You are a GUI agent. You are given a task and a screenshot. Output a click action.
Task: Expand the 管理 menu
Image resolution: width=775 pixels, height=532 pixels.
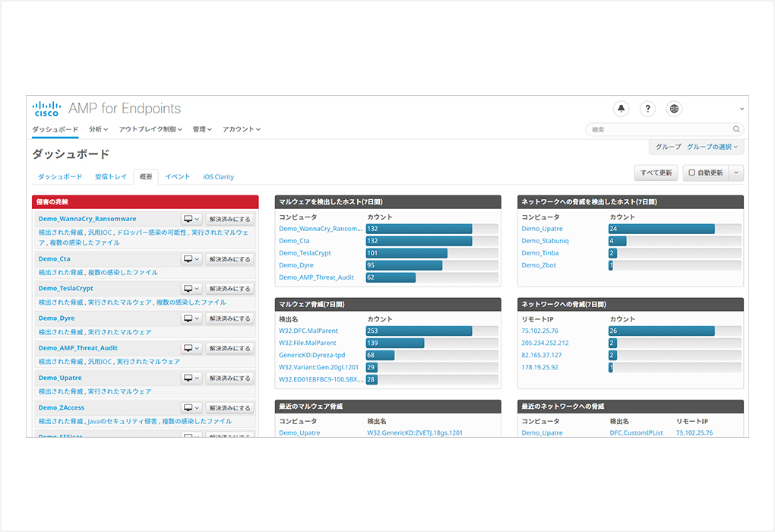[202, 129]
